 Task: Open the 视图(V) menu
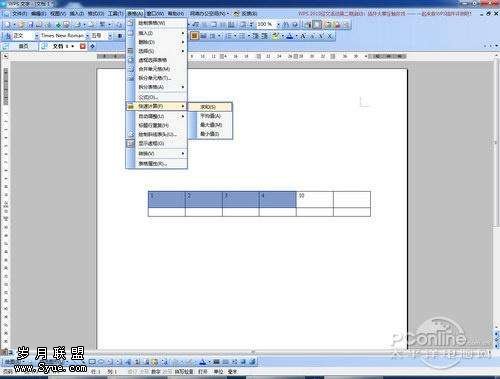(x=58, y=14)
